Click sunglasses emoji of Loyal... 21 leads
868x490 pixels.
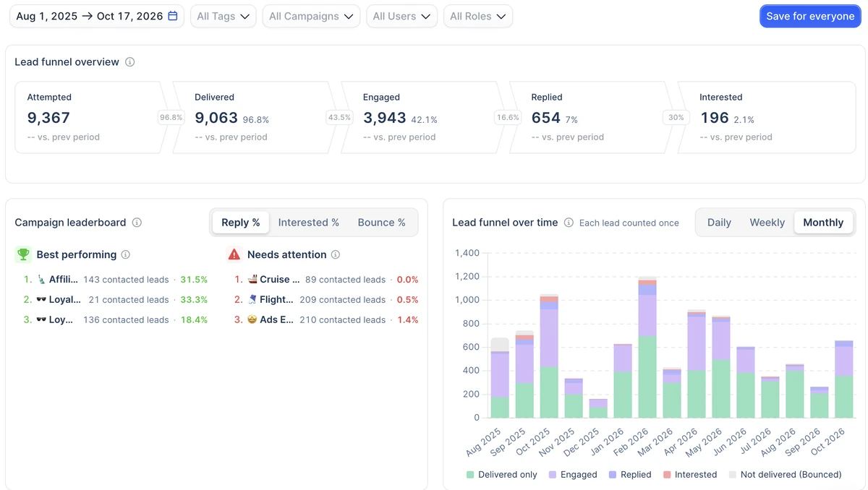tap(41, 300)
